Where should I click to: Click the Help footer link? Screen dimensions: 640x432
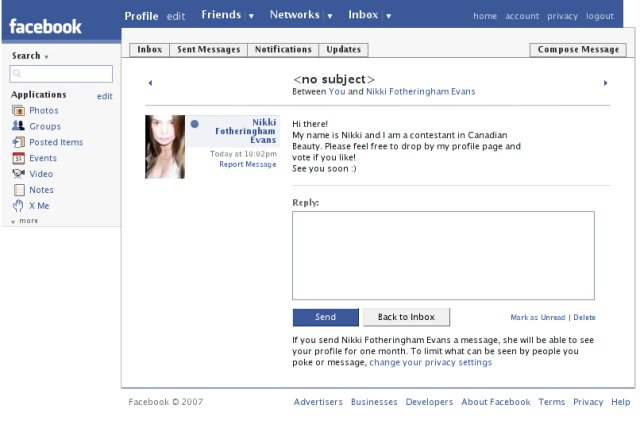click(620, 402)
